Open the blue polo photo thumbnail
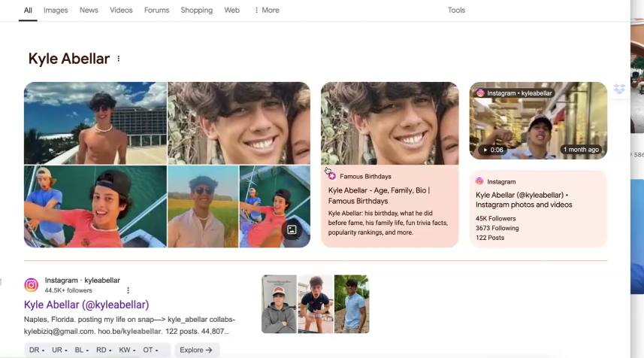644x358 pixels. pyautogui.click(x=352, y=304)
